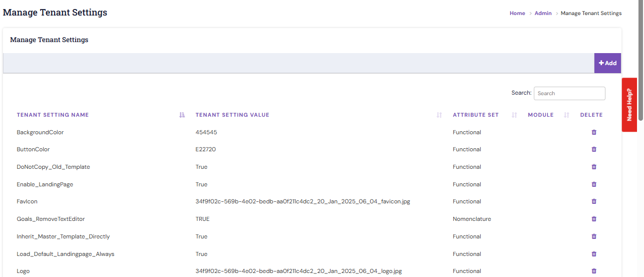
Task: Click the page vertical scrollbar
Action: tap(640, 60)
